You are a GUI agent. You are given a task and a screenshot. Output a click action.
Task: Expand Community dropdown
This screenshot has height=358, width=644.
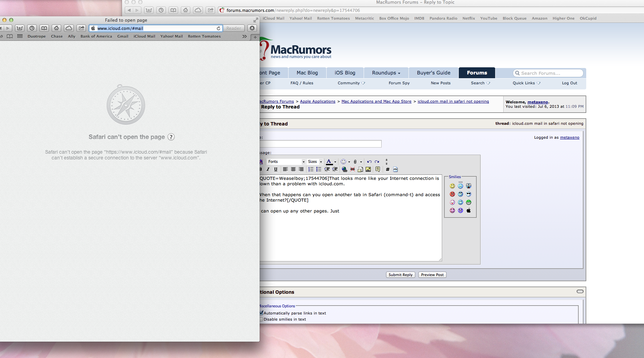pos(351,83)
